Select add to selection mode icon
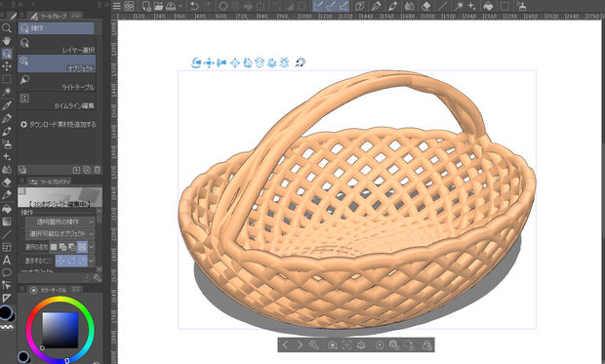The image size is (605, 364). (x=62, y=247)
